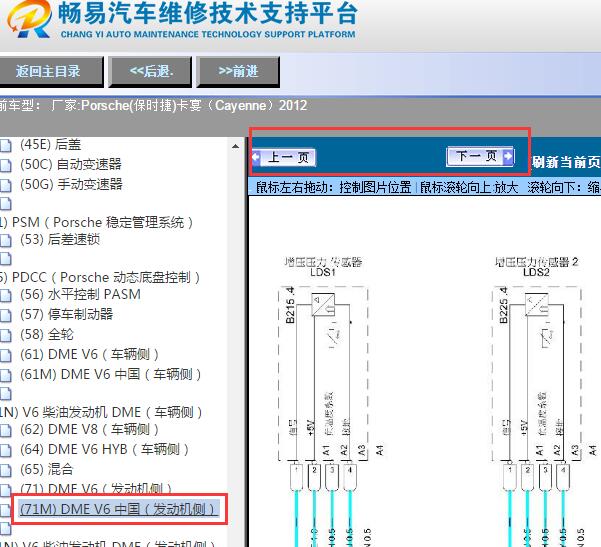601x547 pixels.
Task: Open (62) DME V8（车辆侧）entry
Action: pyautogui.click(x=89, y=429)
